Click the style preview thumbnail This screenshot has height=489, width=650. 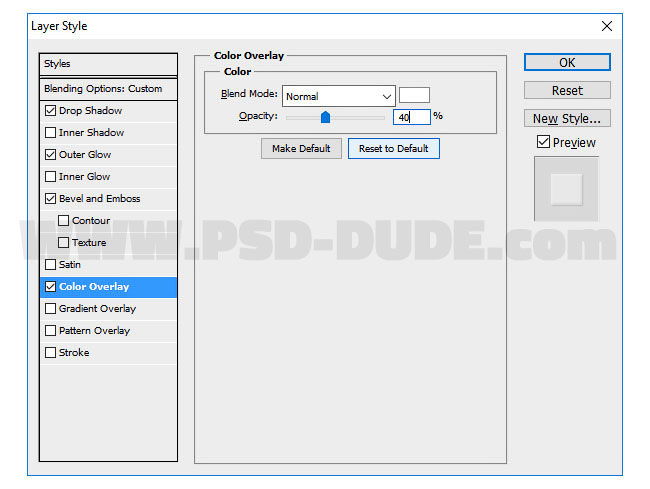[x=566, y=189]
